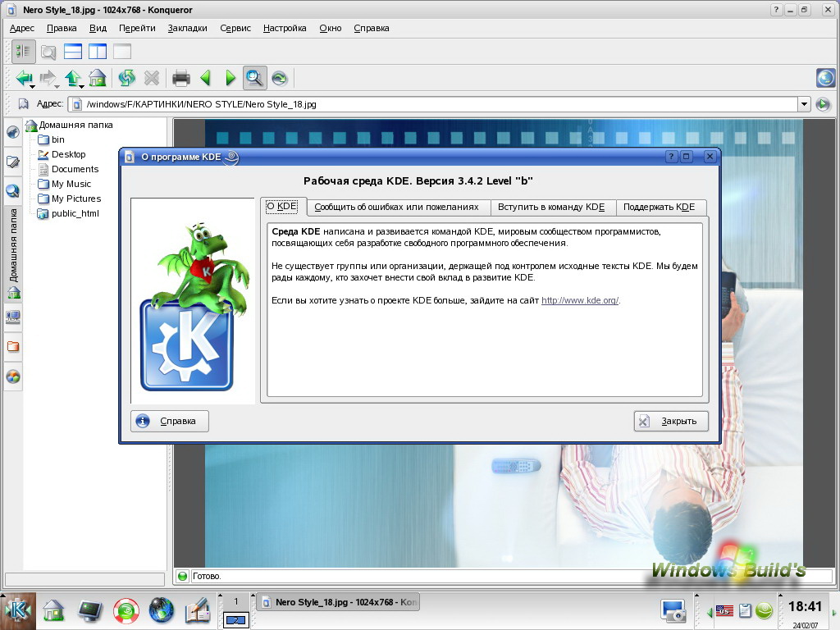The width and height of the screenshot is (840, 630).
Task: Open the up button parent-folder dropdown arrow
Action: [82, 86]
